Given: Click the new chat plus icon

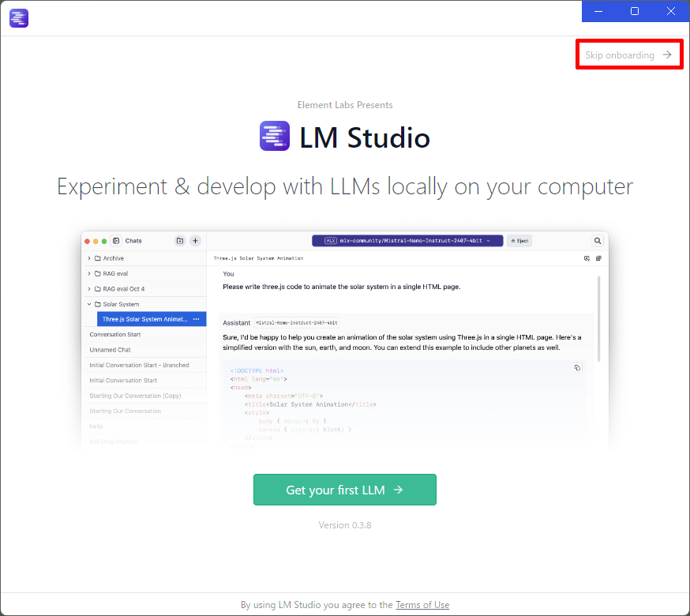Looking at the screenshot, I should coord(195,241).
